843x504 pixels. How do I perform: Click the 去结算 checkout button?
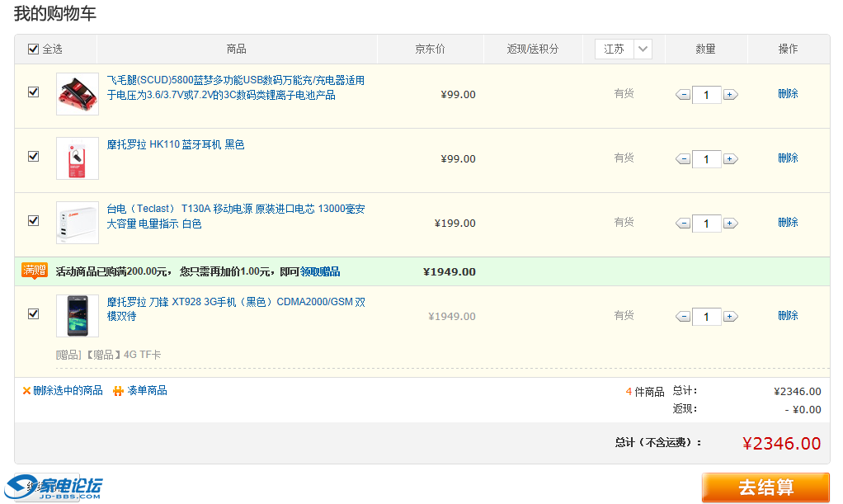coord(765,488)
